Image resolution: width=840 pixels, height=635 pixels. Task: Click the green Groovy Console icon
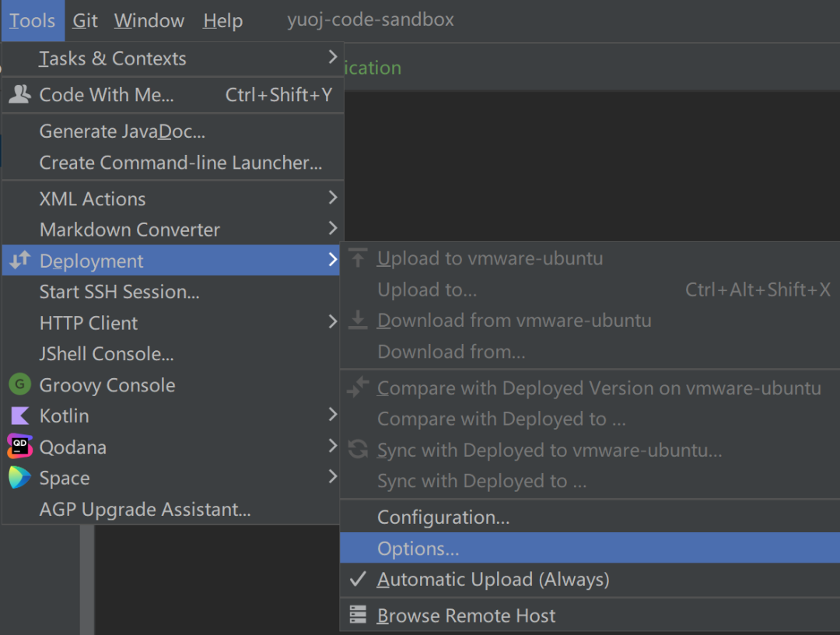19,384
